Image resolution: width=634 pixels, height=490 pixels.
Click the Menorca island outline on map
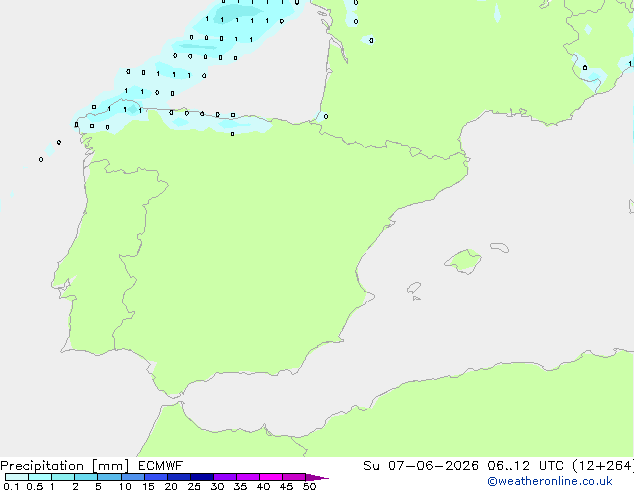[500, 247]
